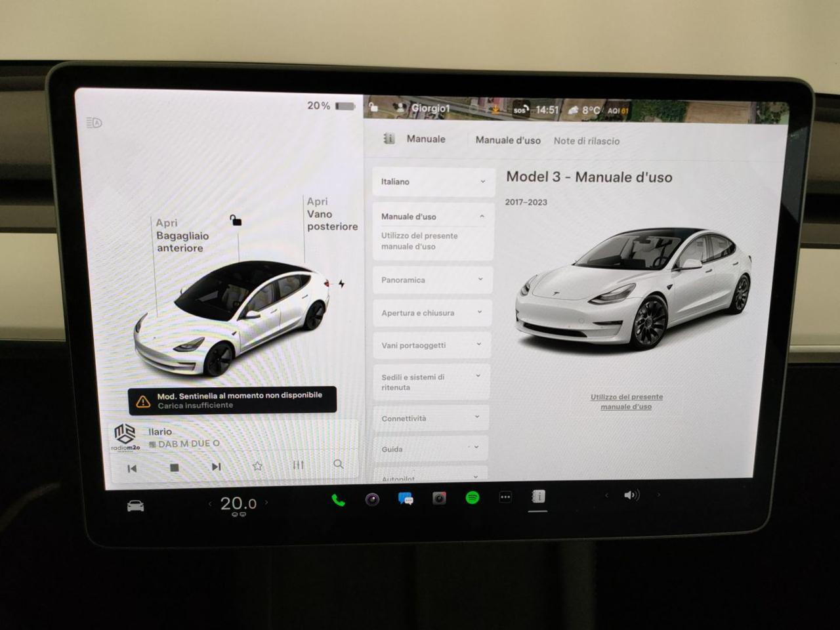Open the audio equalizer settings icon

(299, 465)
